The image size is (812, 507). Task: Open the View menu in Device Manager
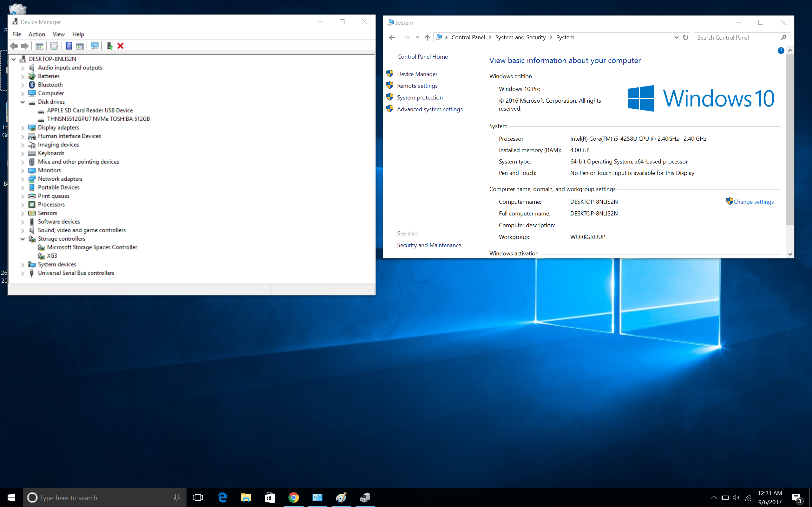point(58,34)
